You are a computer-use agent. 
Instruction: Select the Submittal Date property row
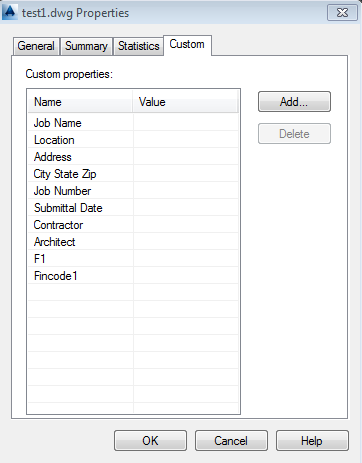tap(133, 208)
